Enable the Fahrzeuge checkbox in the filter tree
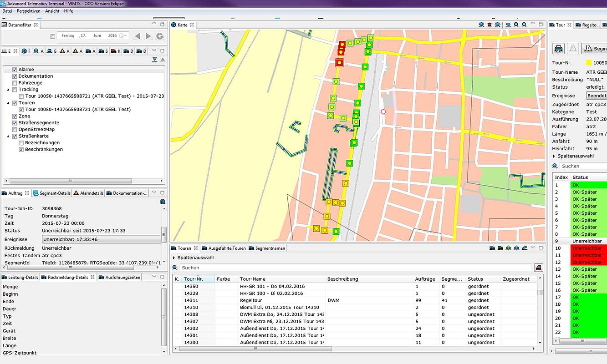Viewport: 607px width, 364px height. [x=15, y=82]
